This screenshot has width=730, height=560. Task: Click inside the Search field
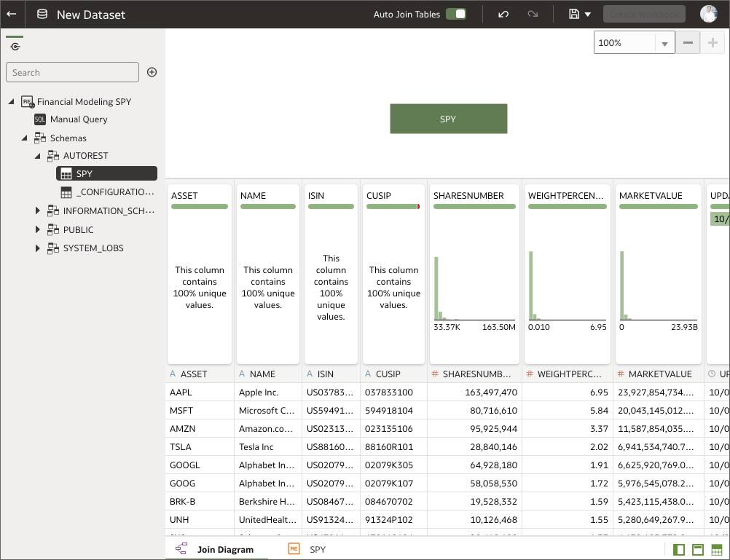[x=72, y=71]
